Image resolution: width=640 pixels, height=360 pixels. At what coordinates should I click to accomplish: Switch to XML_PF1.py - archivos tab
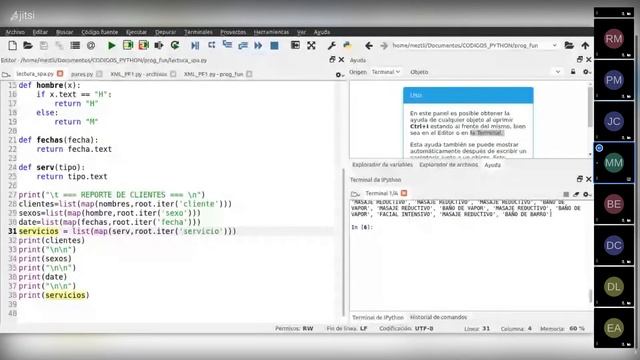point(138,74)
